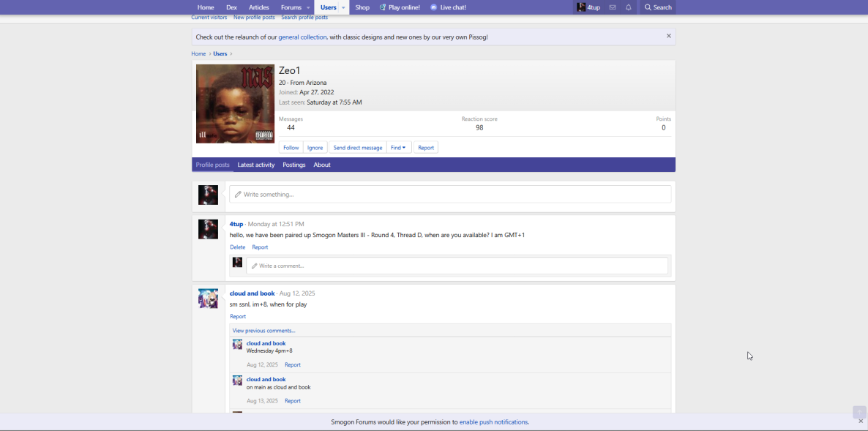868x431 pixels.
Task: Close the push notifications banner
Action: 861,421
